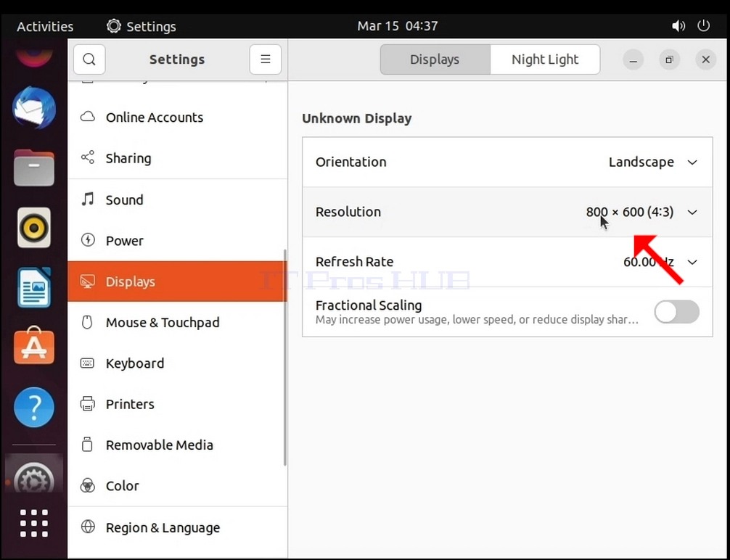Launch Files manager from the dock
Image resolution: width=730 pixels, height=560 pixels.
(x=34, y=168)
